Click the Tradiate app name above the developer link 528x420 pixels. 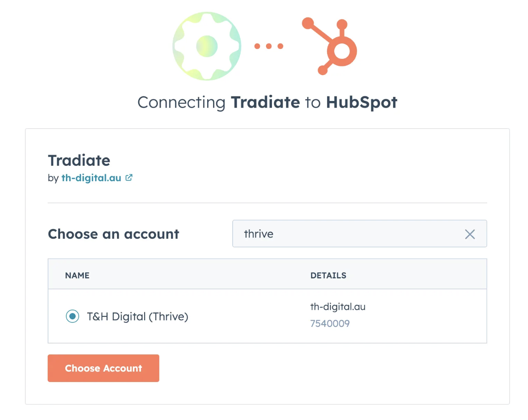(79, 160)
